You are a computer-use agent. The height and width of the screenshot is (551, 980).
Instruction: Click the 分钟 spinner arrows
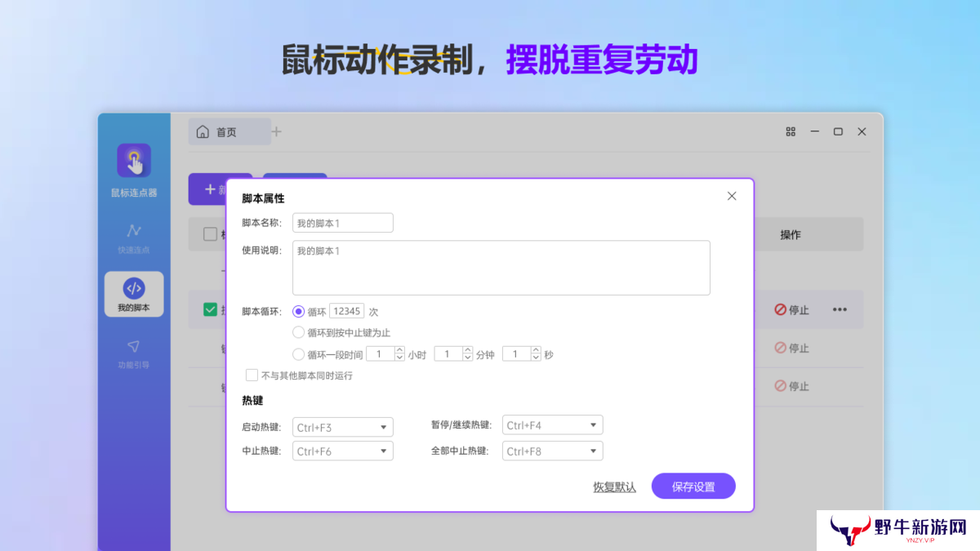[467, 354]
